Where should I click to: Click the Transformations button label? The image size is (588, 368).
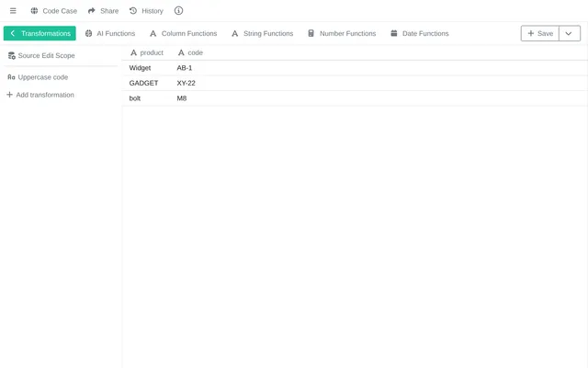46,33
